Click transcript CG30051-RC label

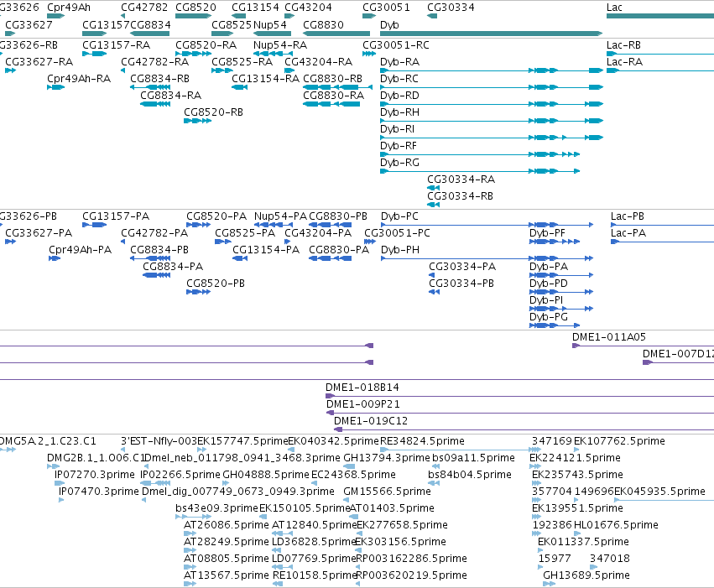(396, 45)
